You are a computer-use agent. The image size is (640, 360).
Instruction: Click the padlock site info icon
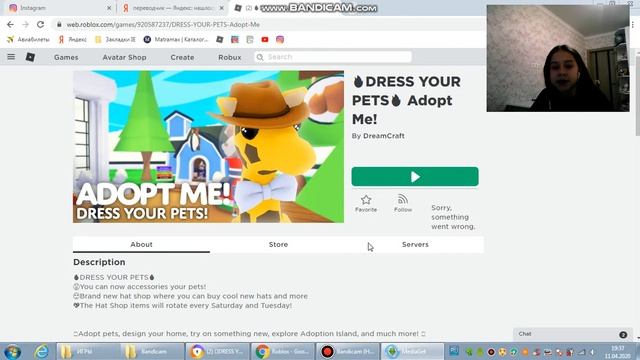click(59, 24)
